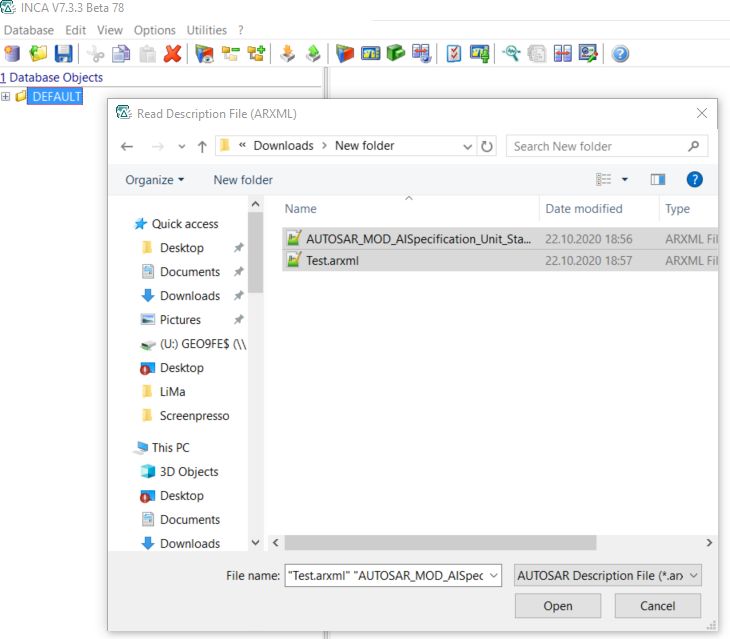Click the display icon with green figure
This screenshot has width=730, height=639.
click(x=480, y=54)
